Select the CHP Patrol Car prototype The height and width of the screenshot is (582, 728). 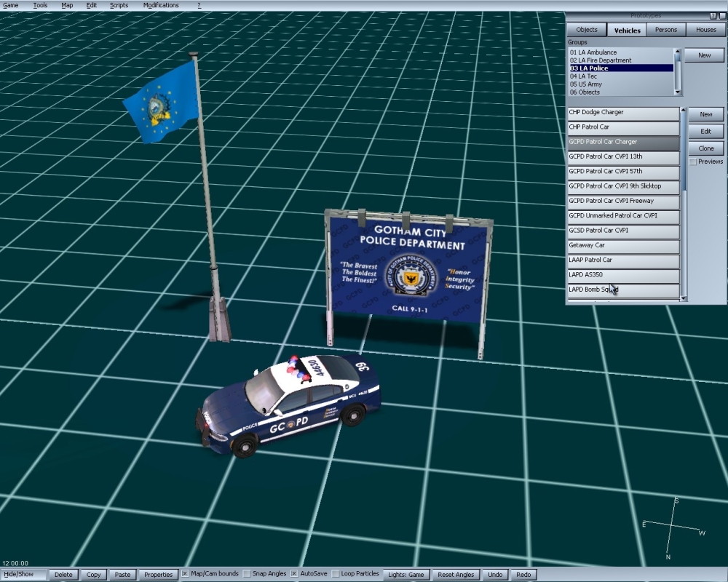pyautogui.click(x=623, y=127)
